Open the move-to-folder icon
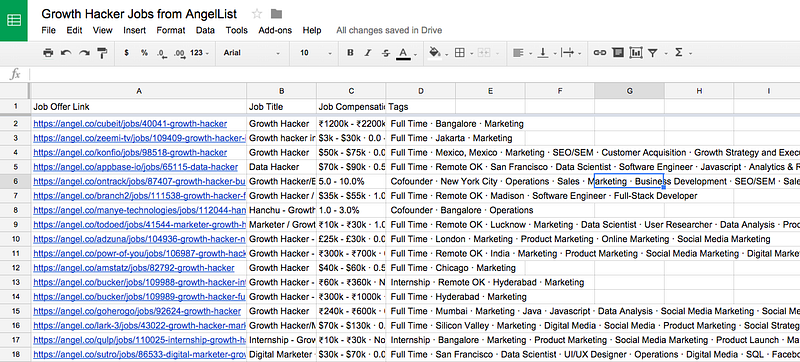 coord(276,14)
